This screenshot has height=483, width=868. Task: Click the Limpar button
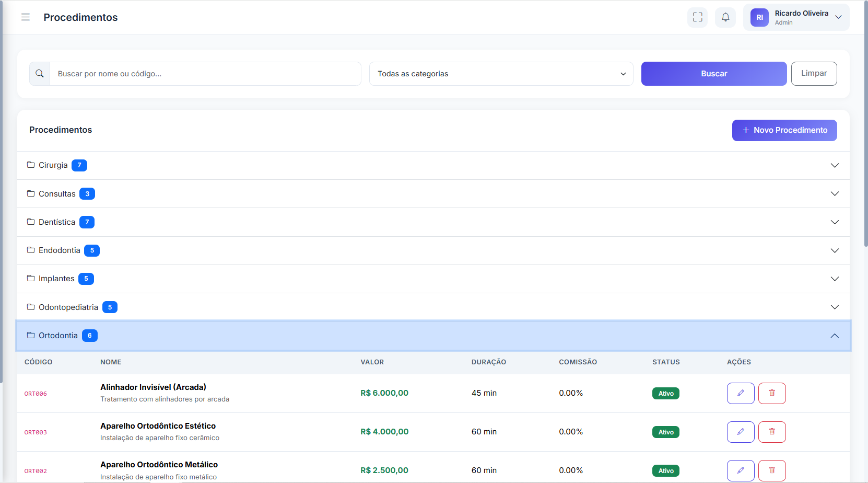814,74
